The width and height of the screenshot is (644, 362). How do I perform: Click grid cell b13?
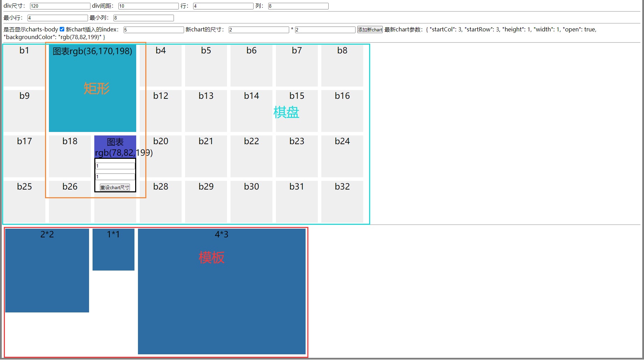[x=206, y=111]
